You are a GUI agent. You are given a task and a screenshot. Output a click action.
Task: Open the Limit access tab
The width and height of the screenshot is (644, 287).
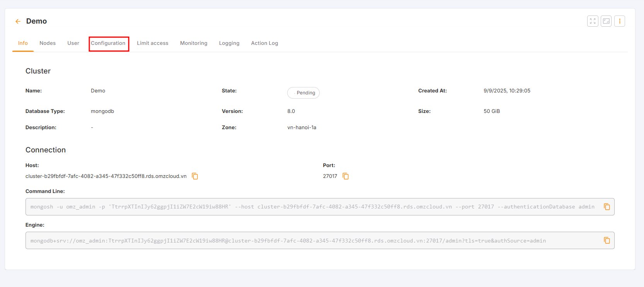(x=153, y=43)
